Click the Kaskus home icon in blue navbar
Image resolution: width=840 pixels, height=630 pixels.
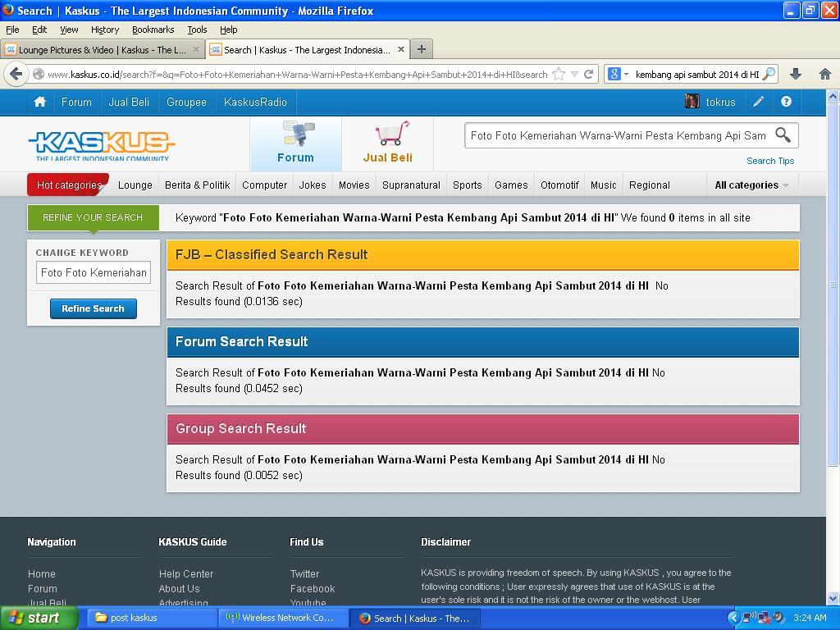click(39, 102)
